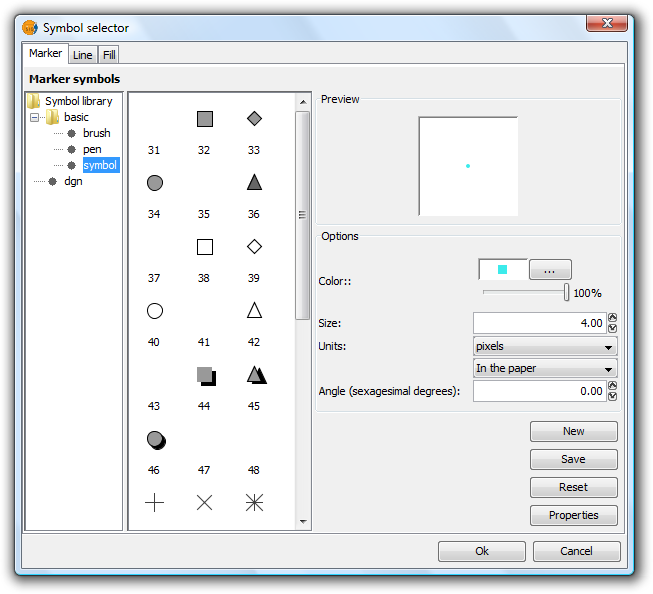Screen dimensions: 653x594
Task: Select the plus cross marker symbol
Action: 154,502
